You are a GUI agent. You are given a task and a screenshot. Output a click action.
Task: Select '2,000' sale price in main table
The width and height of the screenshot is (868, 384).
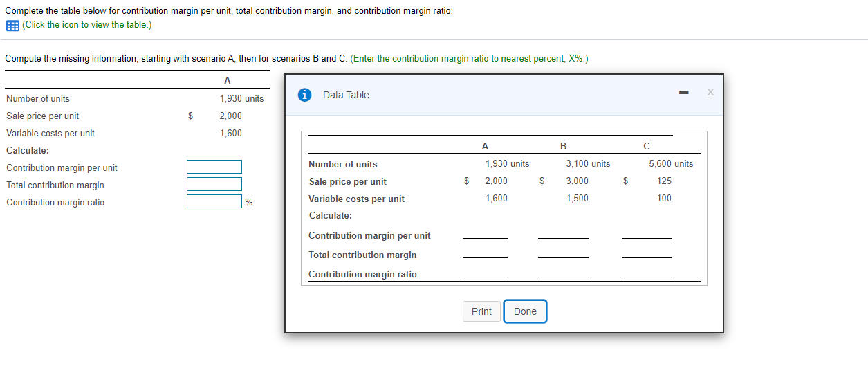231,116
